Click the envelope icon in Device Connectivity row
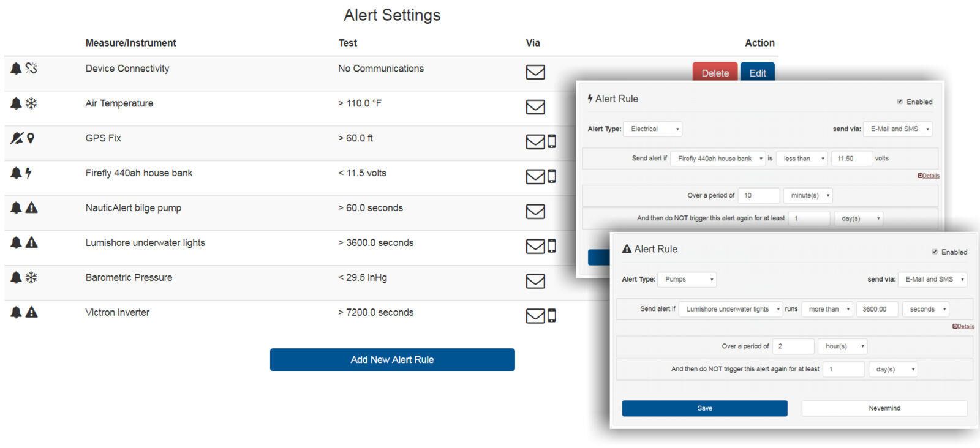980x448 pixels. pos(535,72)
